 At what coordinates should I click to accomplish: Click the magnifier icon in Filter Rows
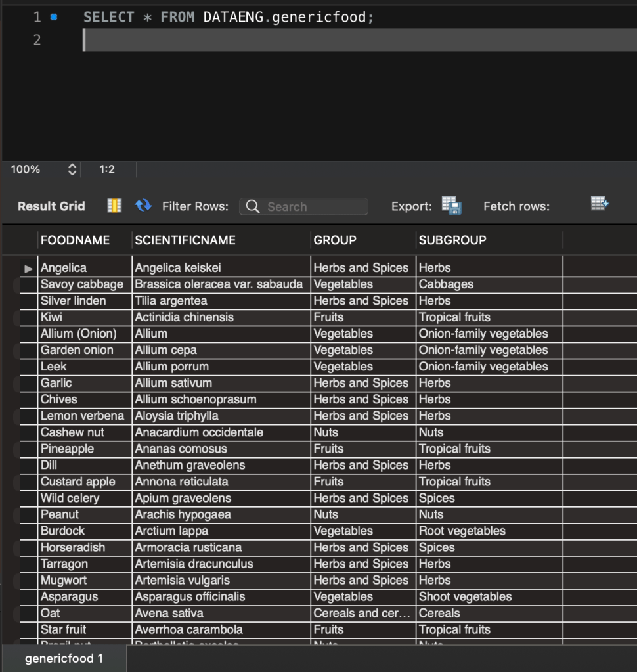[x=253, y=206]
